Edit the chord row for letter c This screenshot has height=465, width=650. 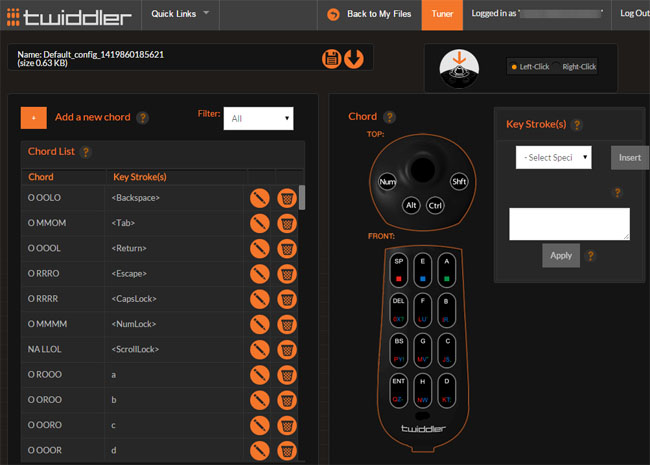pos(260,426)
